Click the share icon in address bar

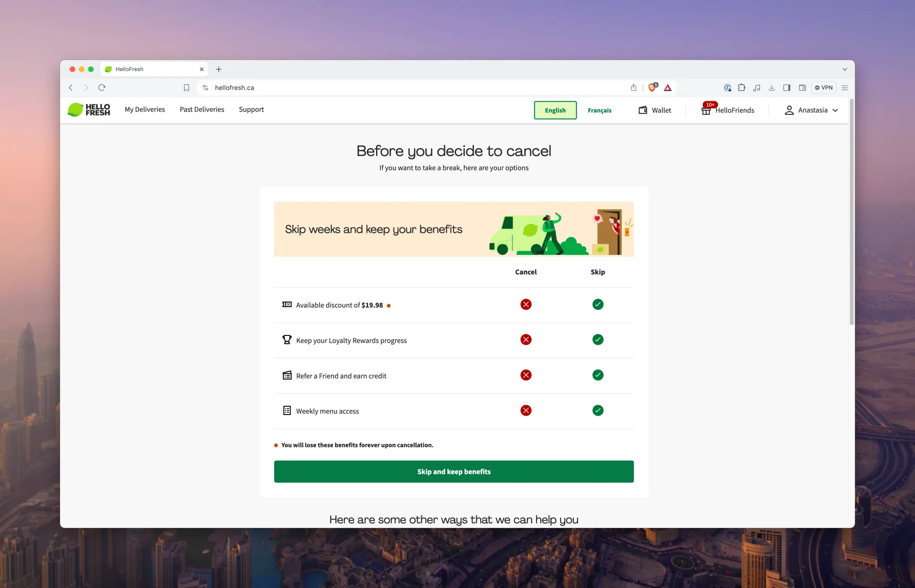point(634,87)
